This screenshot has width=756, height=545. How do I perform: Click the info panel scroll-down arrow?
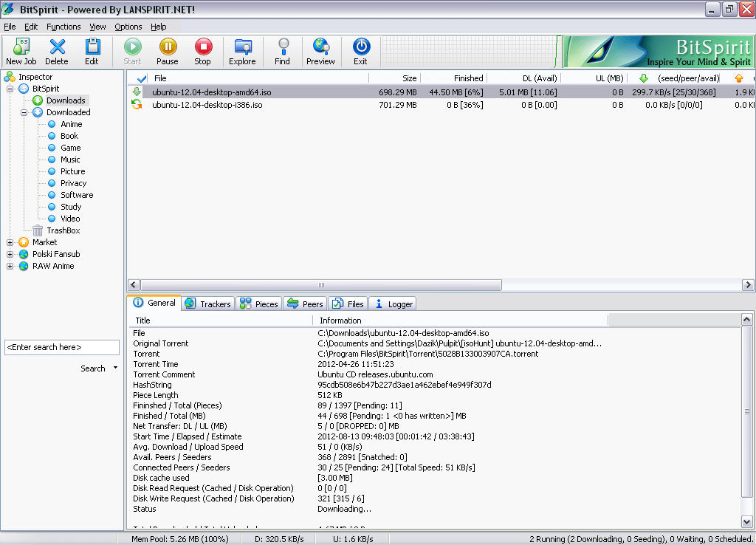747,521
